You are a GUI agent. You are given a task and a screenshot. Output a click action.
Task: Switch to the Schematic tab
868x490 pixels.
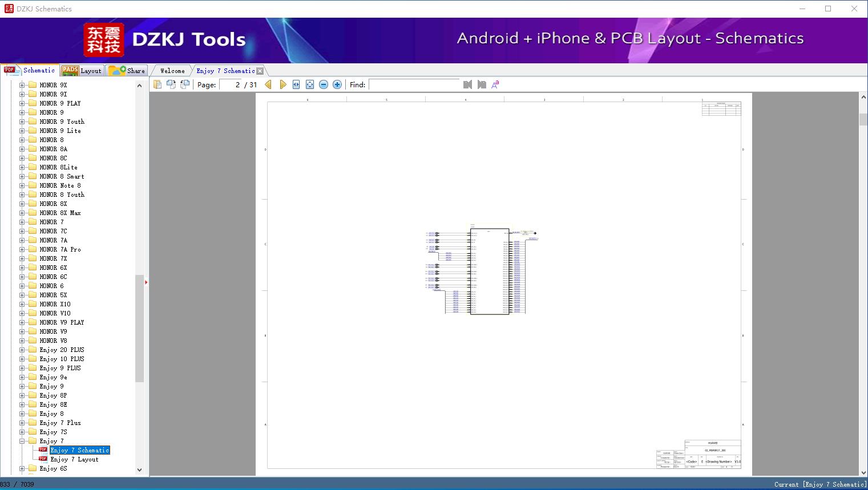[x=30, y=70]
